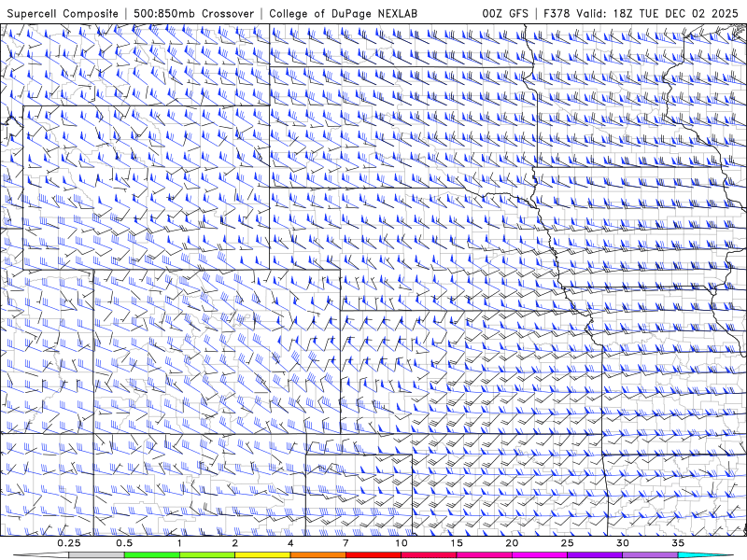Image resolution: width=747 pixels, height=560 pixels.
Task: Click the '00Z GFS' model run label
Action: [505, 13]
